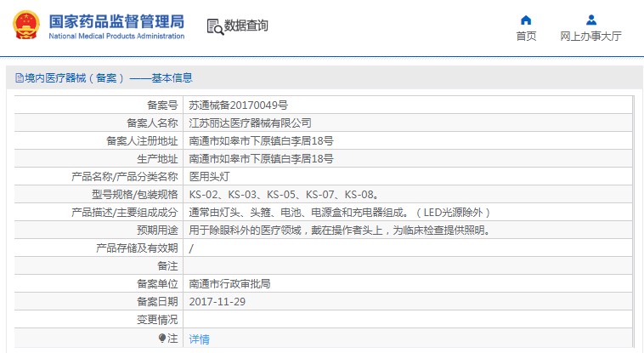
Task: Click the 数据查询 magnifier document icon
Action: click(214, 26)
